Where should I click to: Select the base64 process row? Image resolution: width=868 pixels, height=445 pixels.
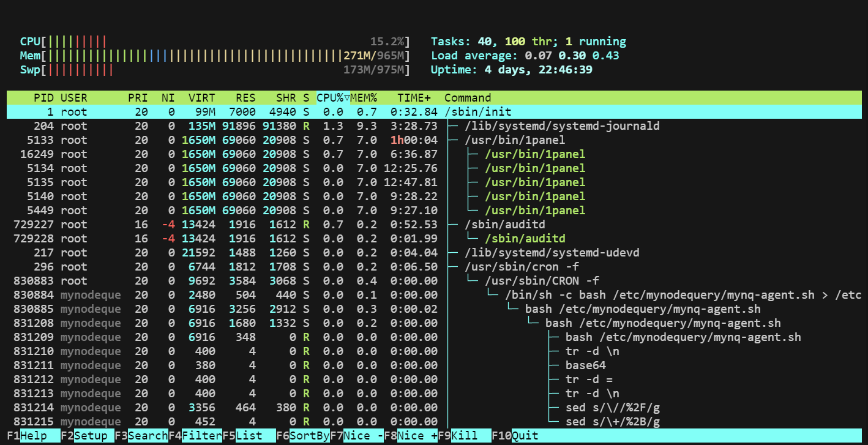(x=434, y=365)
